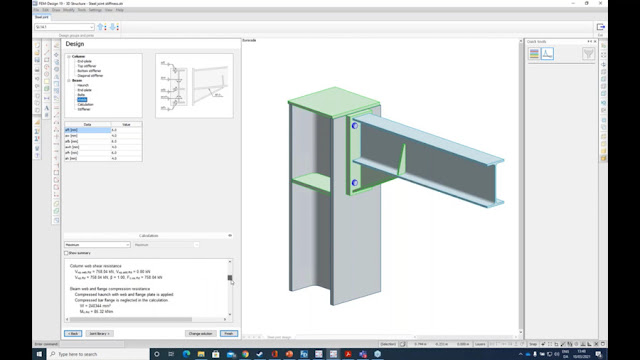Click the colored layers icon in Quick tools

tap(534, 53)
